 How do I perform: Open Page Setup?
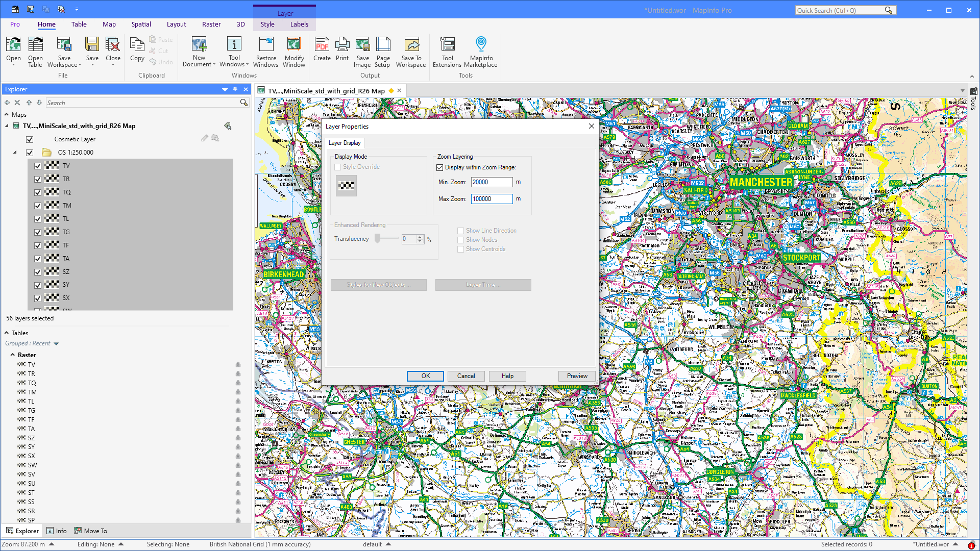point(383,51)
